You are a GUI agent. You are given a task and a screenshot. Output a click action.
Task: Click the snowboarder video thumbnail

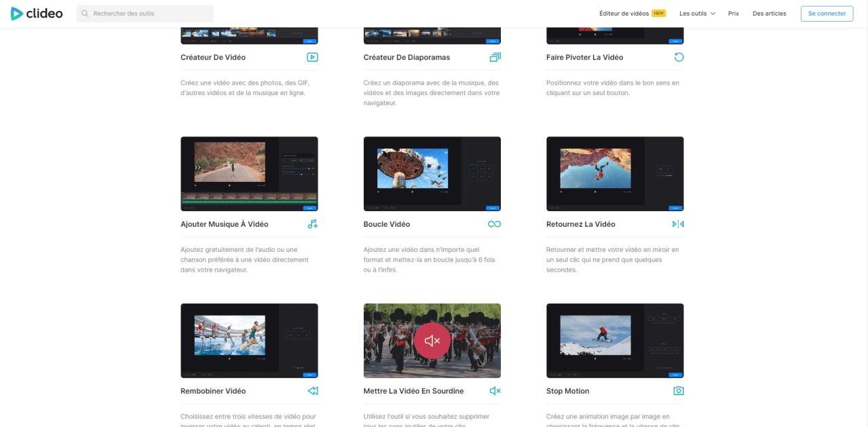(x=615, y=341)
